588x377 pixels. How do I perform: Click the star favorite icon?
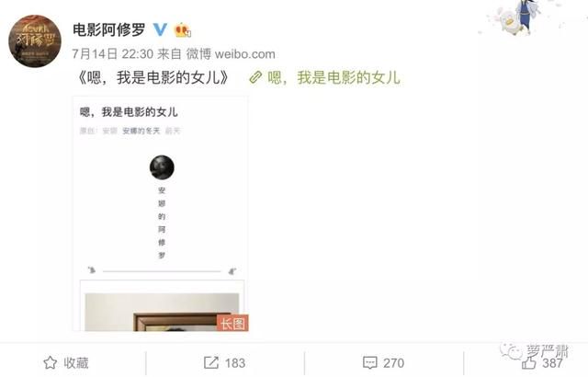tap(51, 362)
